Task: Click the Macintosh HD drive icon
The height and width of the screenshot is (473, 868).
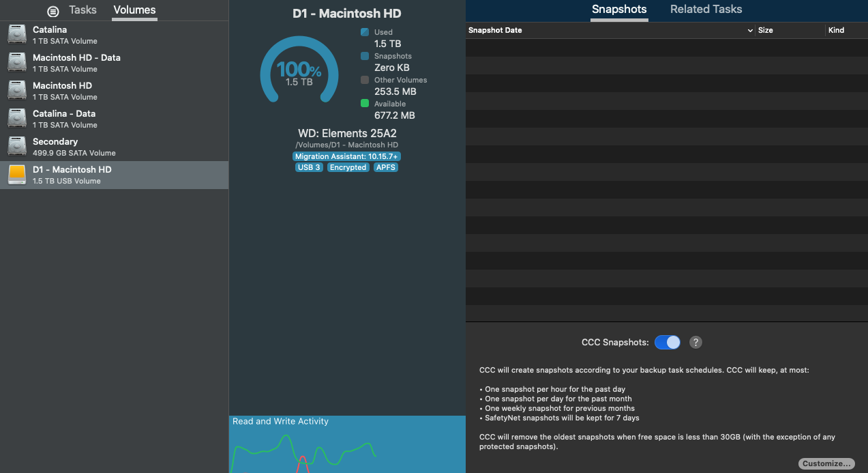Action: [x=17, y=91]
